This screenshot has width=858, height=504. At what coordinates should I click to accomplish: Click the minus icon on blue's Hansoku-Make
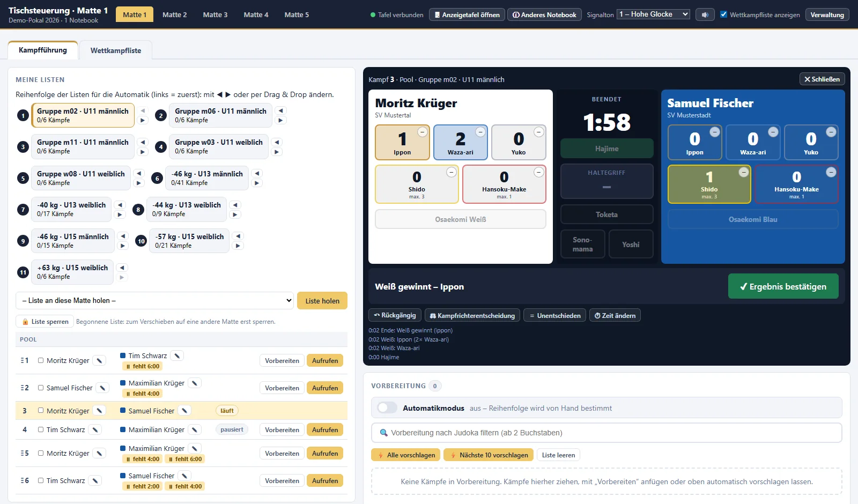[x=831, y=172]
